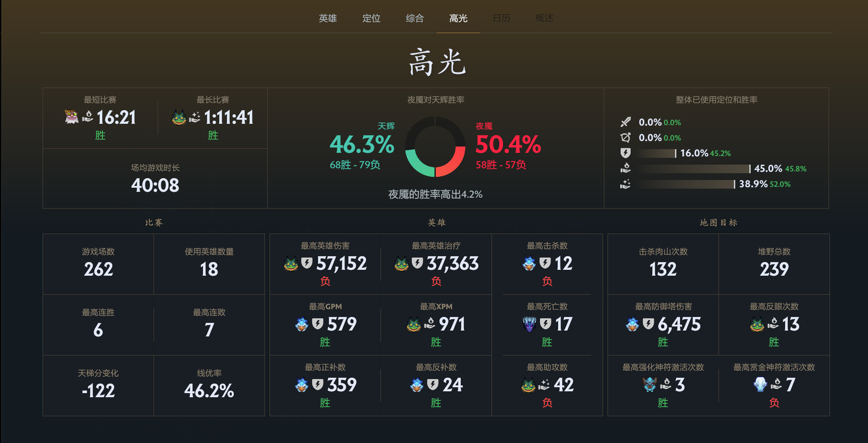Click the hero icon in the 最高助攻数 cell
Image resolution: width=868 pixels, height=443 pixels.
point(528,385)
